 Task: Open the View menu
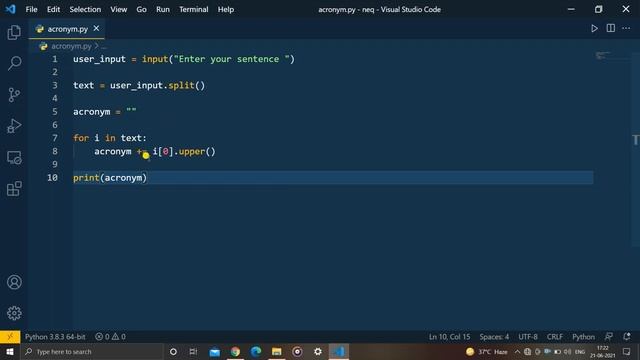(x=118, y=9)
